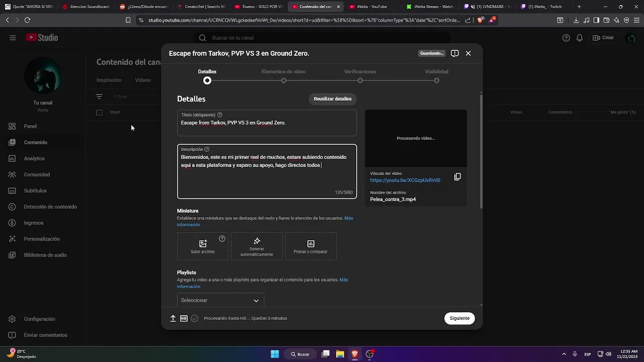
Task: Click Enviar comentarios in the sidebar
Action: click(x=43, y=335)
